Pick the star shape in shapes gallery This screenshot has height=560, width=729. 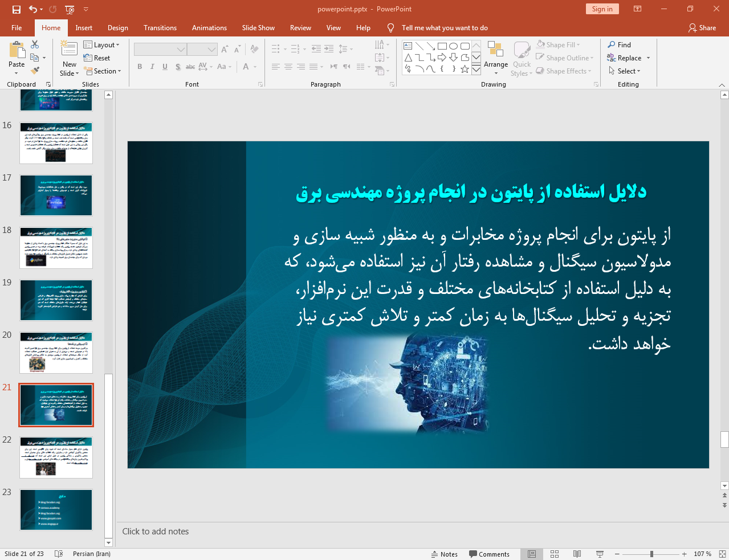pyautogui.click(x=465, y=69)
